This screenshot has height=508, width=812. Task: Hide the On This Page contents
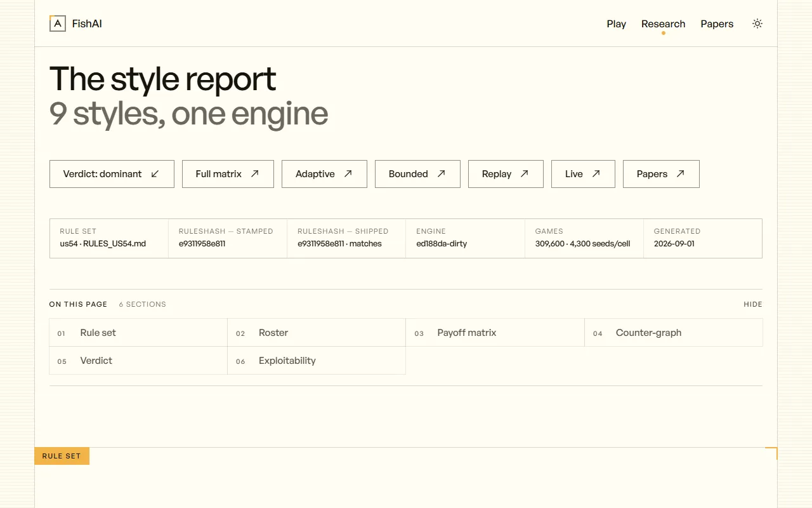pyautogui.click(x=753, y=304)
